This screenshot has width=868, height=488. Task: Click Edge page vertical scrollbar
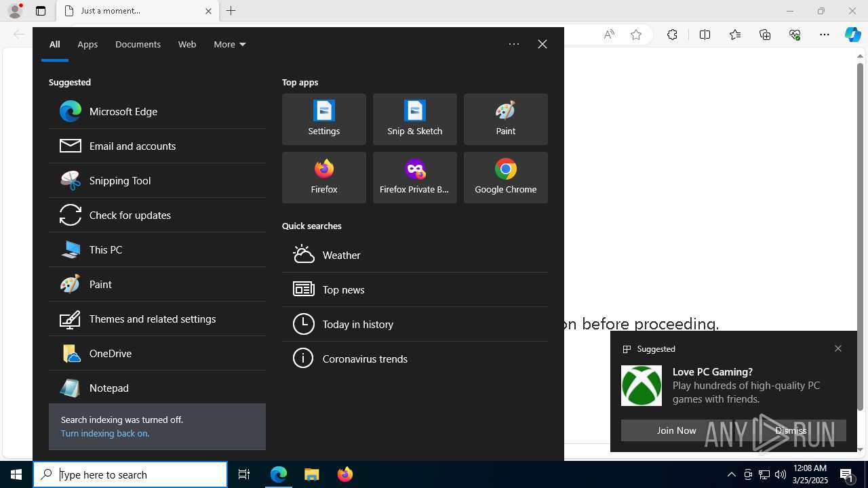[860, 236]
